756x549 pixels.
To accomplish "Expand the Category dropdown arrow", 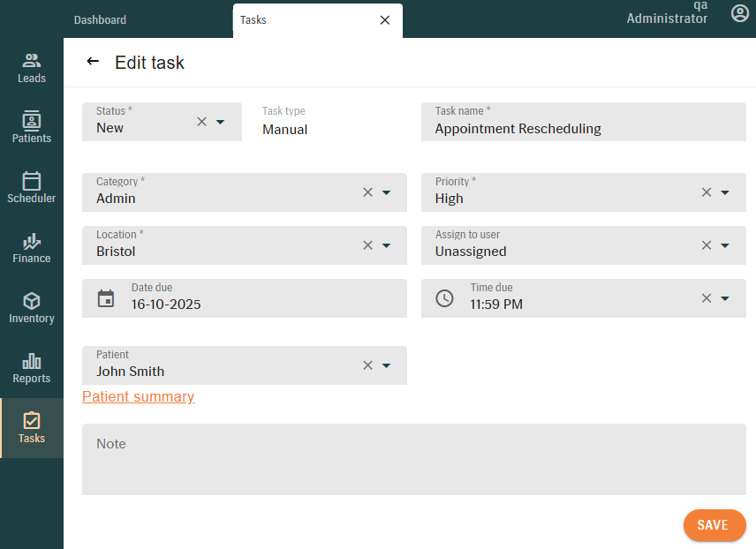I will pos(386,192).
